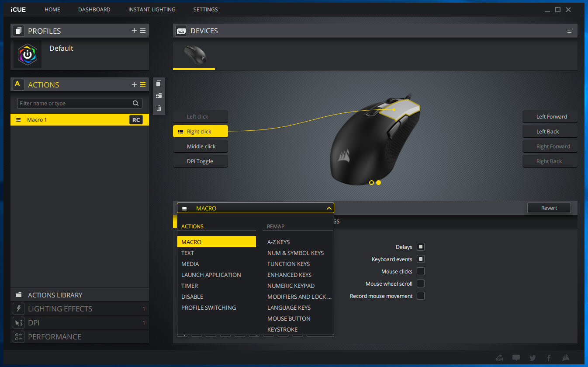
Task: Click the filled mouse view dot
Action: pyautogui.click(x=378, y=182)
